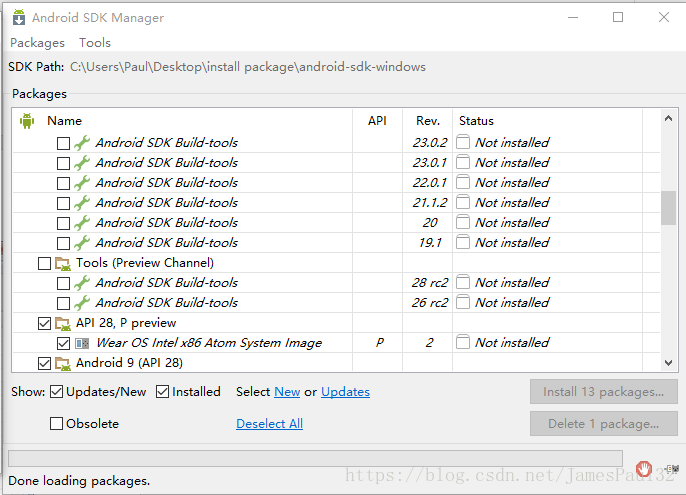Toggle the Updates/New show filter
The height and width of the screenshot is (495, 686).
point(56,392)
